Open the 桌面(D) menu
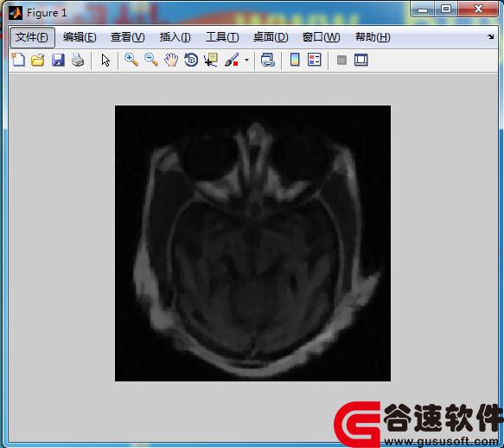 click(271, 37)
